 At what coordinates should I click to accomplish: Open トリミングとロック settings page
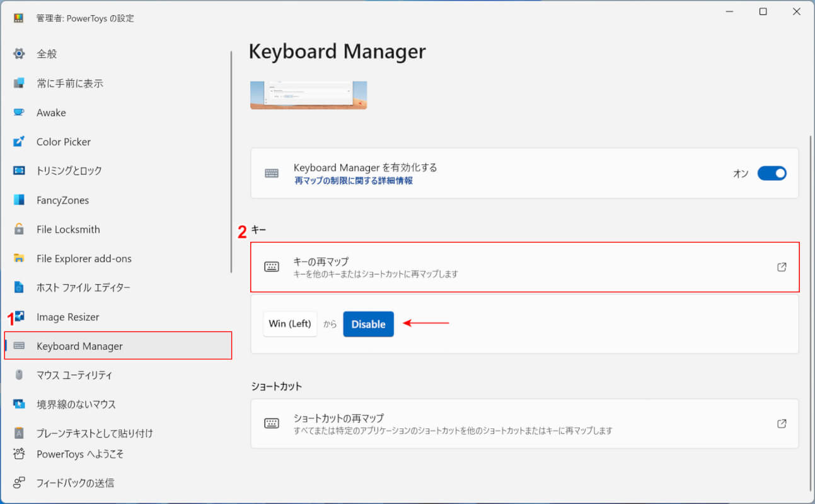pos(118,171)
